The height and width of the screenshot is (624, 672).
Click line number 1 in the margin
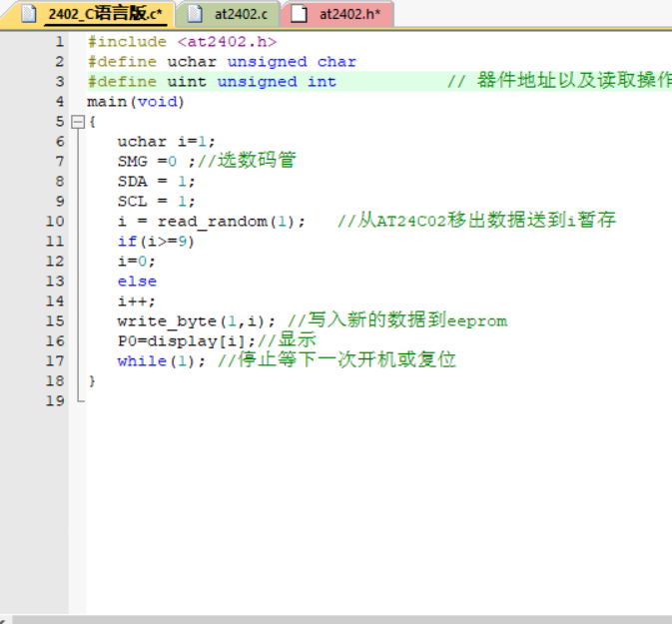click(x=60, y=42)
